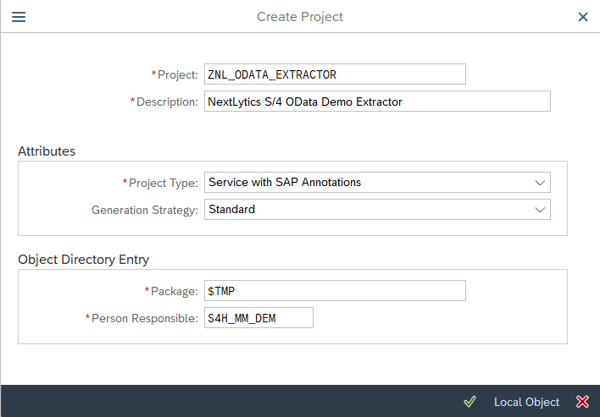The image size is (600, 417).
Task: Click the Person Responsible input field
Action: coord(259,318)
